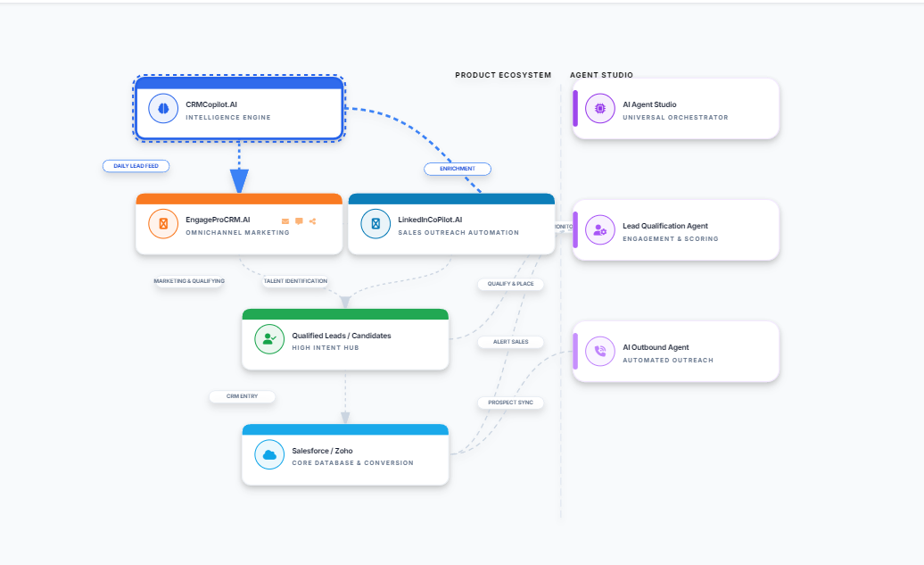Image resolution: width=924 pixels, height=565 pixels.
Task: Click the Alert Sales edge label
Action: point(510,342)
